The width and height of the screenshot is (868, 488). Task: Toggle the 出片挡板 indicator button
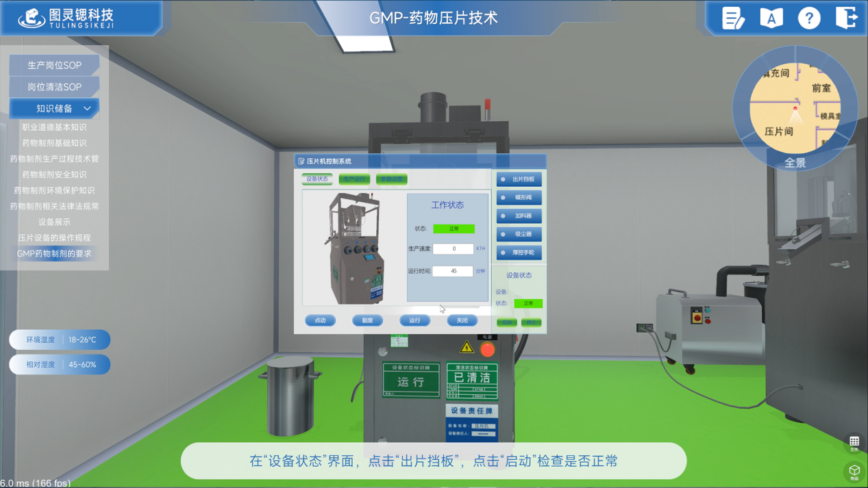519,179
